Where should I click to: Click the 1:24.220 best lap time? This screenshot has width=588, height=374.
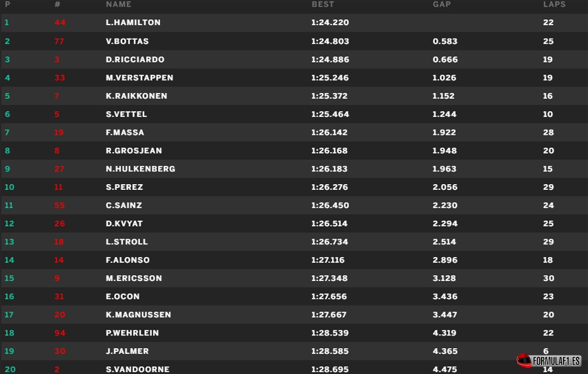pos(330,23)
